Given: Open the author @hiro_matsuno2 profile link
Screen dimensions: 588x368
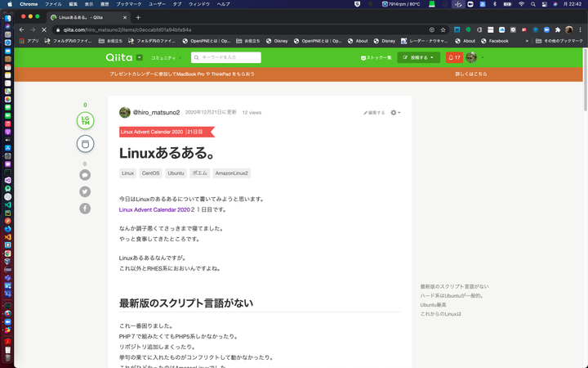Looking at the screenshot, I should [156, 112].
